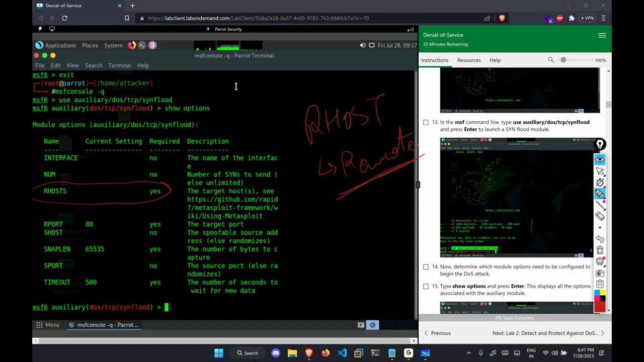Viewport: 644px width, 362px height.
Task: Adjust the lab instructions zoom slider
Action: pyautogui.click(x=575, y=60)
